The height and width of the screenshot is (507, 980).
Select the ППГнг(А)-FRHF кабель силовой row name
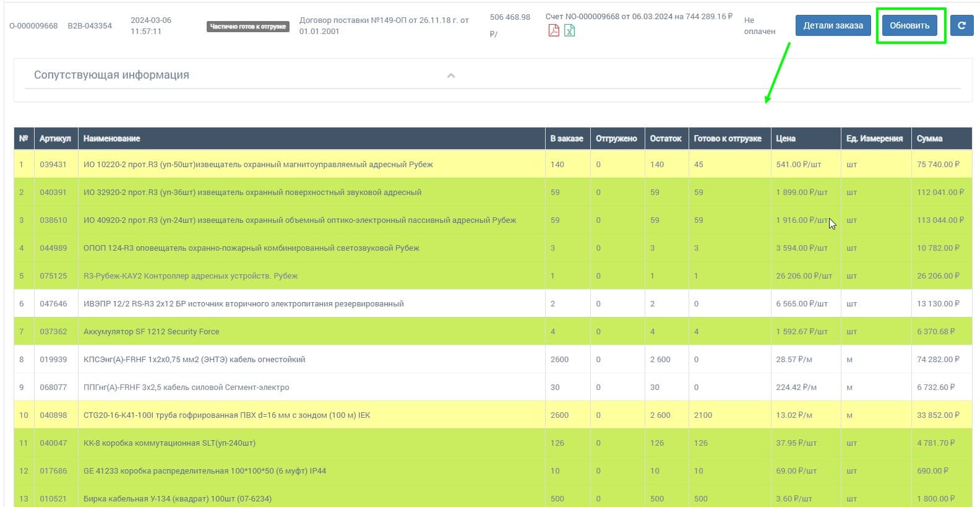click(186, 388)
